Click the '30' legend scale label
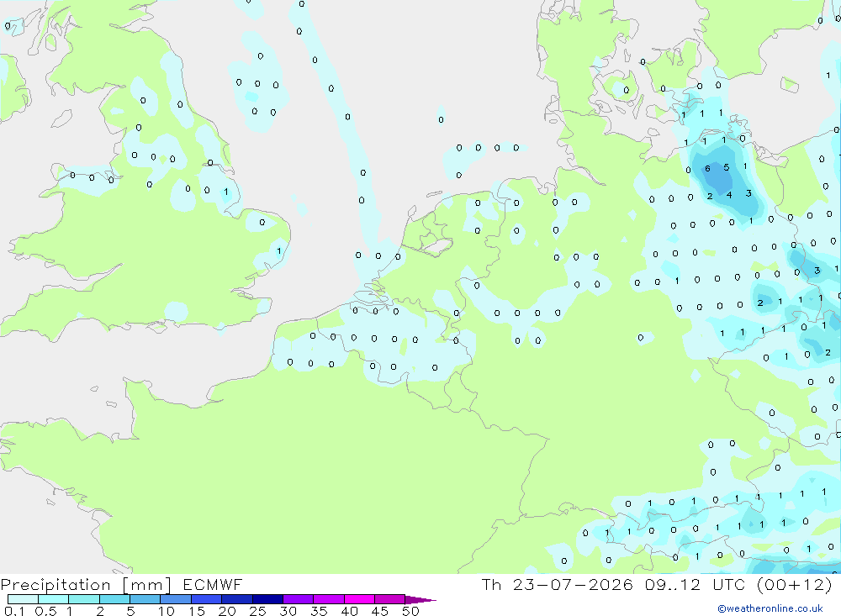Screen dimensions: 841x616 (x=288, y=611)
